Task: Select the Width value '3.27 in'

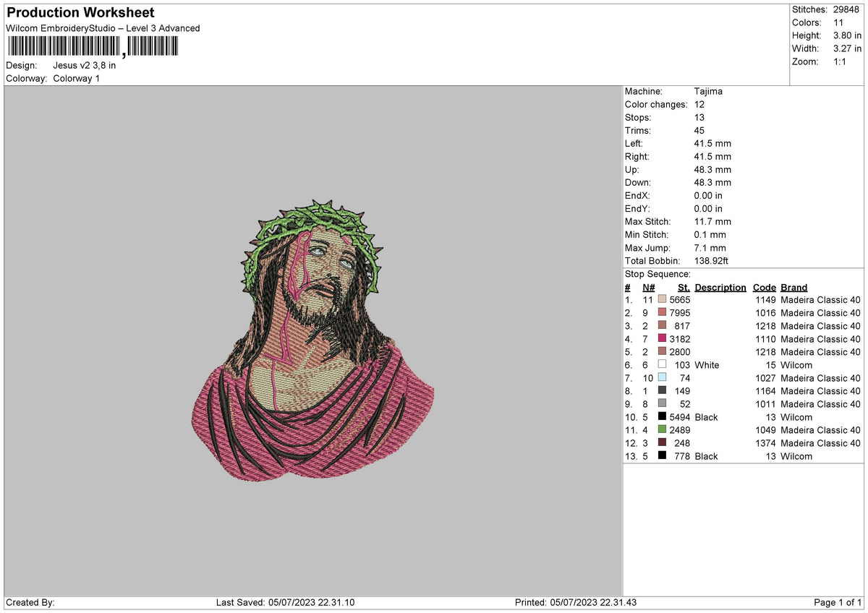Action: (x=847, y=48)
